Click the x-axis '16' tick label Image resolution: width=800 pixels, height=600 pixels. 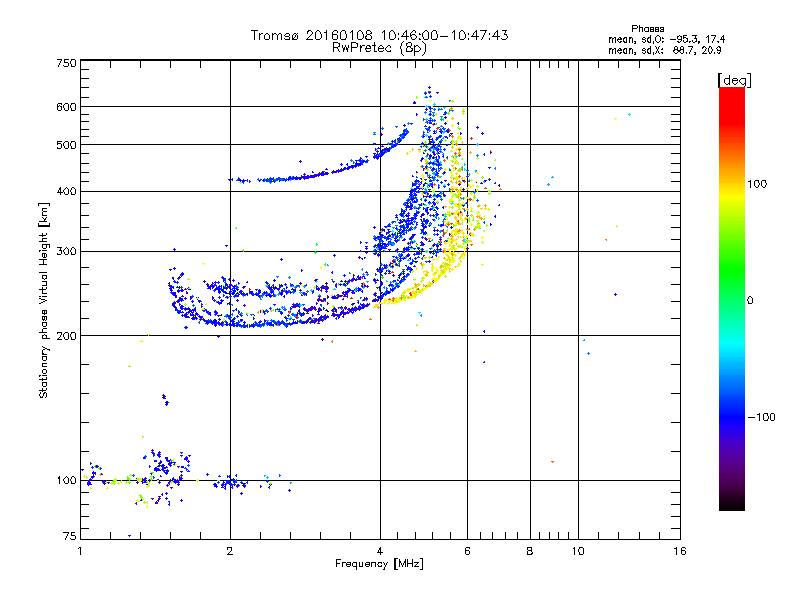(x=680, y=551)
